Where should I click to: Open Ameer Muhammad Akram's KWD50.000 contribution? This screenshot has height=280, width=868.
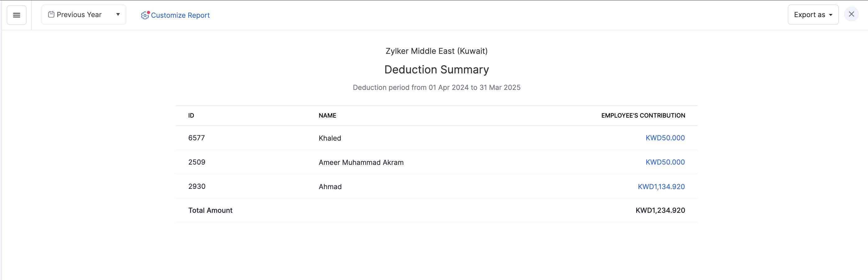(665, 162)
